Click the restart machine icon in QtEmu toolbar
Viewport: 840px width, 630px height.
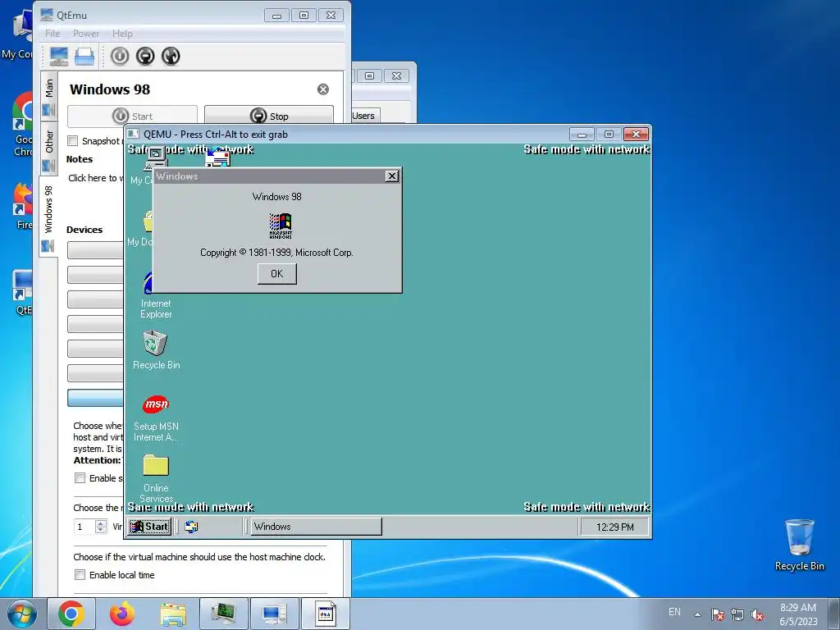171,57
